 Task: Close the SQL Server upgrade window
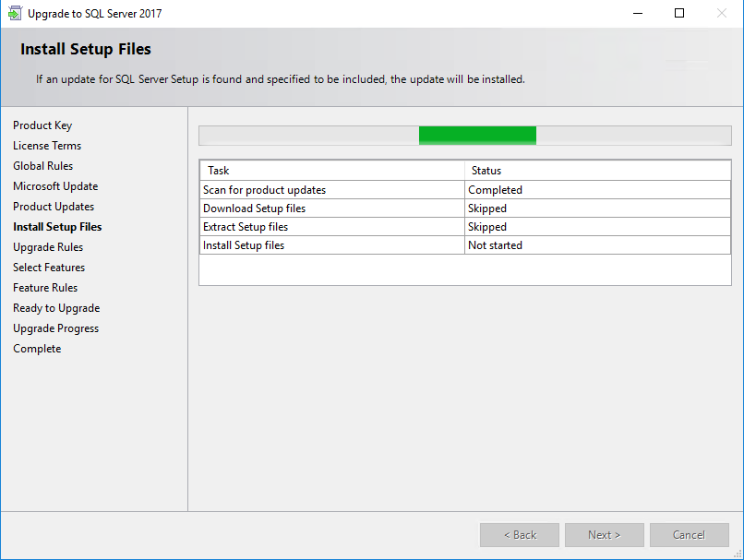722,13
